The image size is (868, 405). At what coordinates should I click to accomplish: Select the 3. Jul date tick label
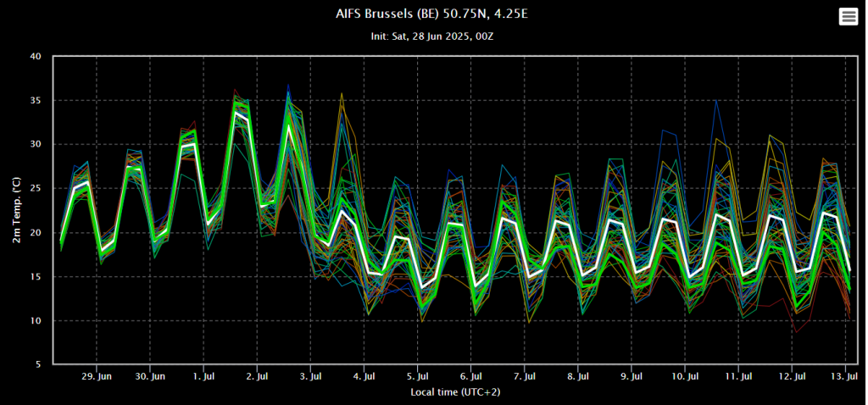(x=310, y=377)
